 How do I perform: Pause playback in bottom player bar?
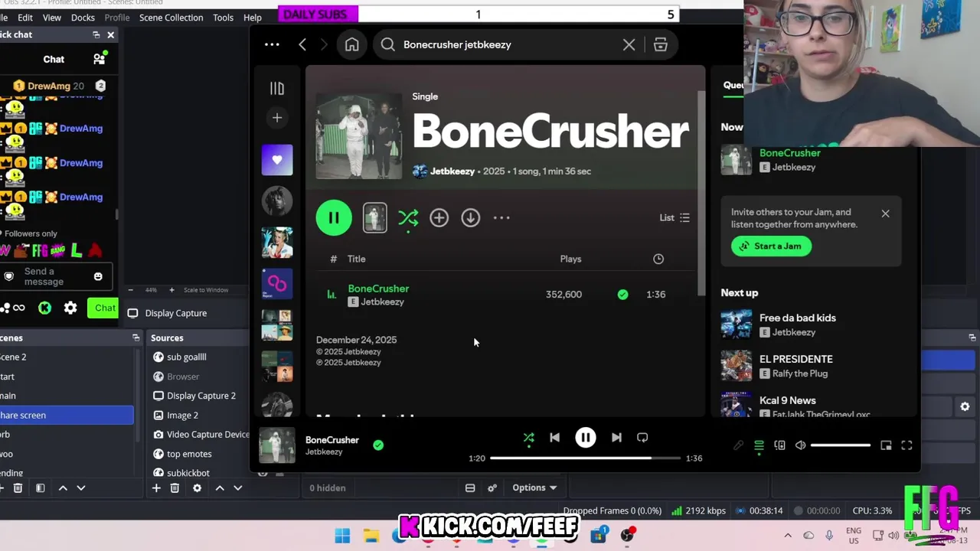[x=586, y=438]
